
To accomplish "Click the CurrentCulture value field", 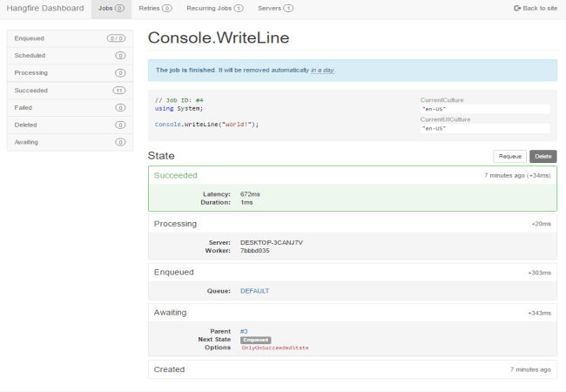I will tap(484, 109).
